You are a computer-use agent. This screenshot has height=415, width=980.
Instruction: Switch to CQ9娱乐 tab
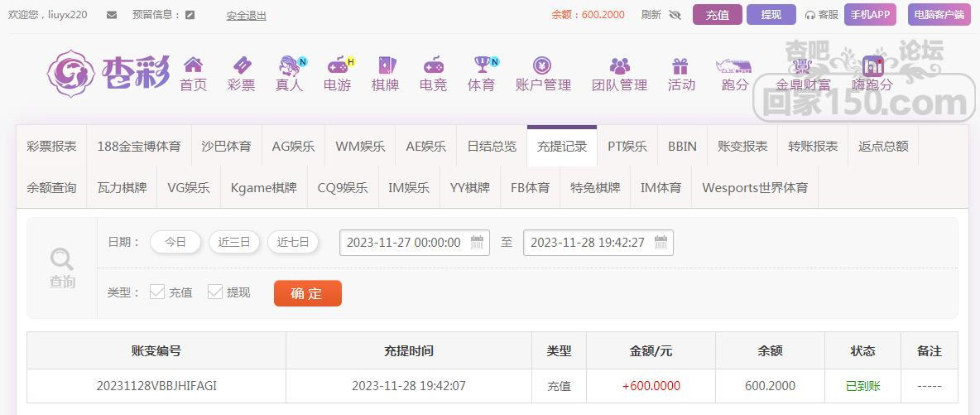click(x=343, y=188)
